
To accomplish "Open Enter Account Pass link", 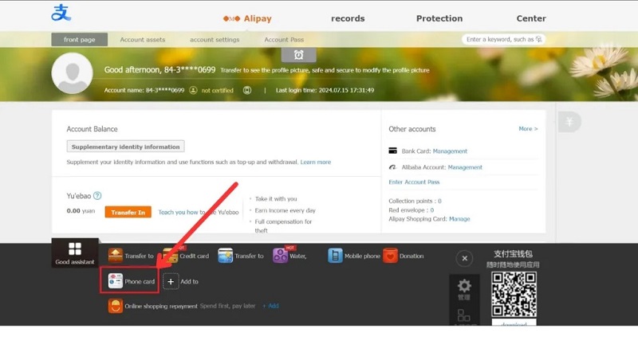I will (414, 182).
